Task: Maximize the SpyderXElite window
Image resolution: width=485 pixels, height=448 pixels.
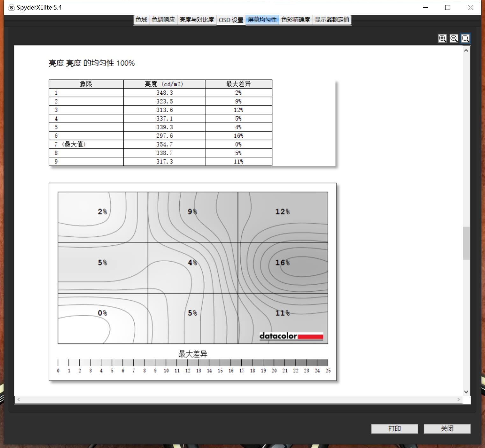Action: tap(447, 8)
